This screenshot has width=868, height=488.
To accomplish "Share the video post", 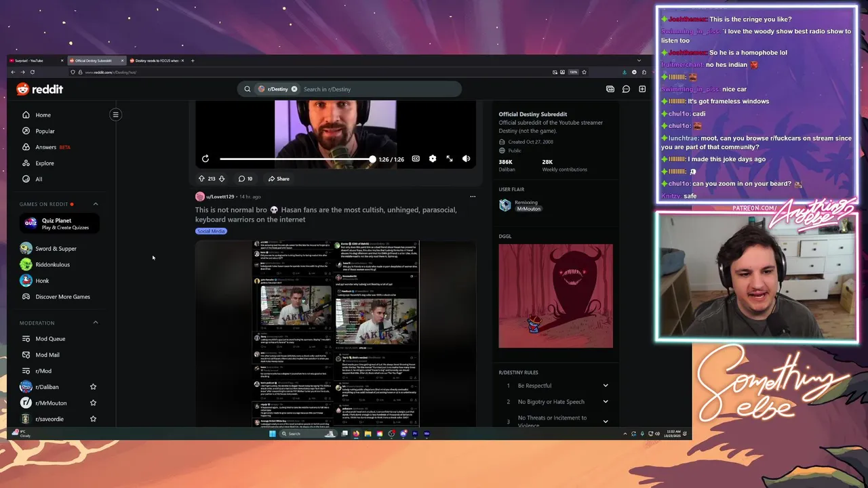I will click(x=279, y=179).
